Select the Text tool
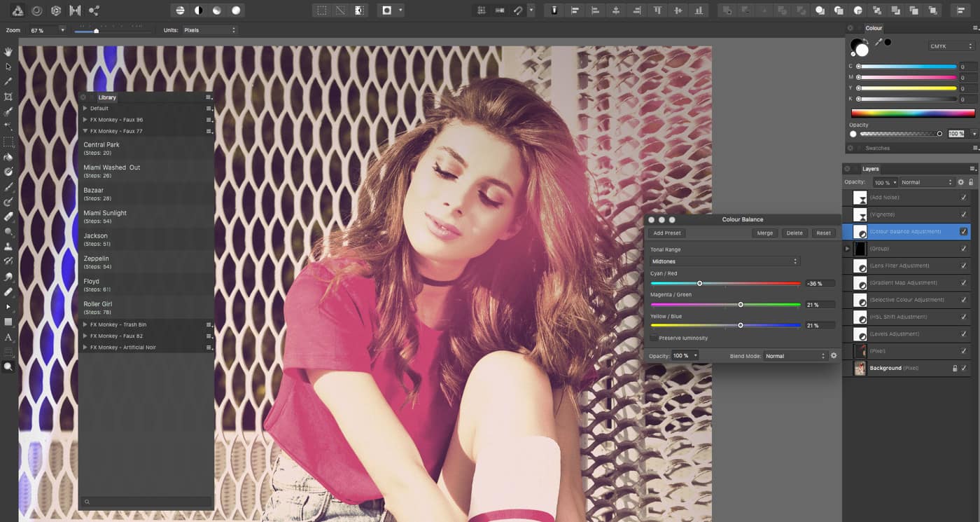Viewport: 980px width, 522px height. (x=8, y=337)
